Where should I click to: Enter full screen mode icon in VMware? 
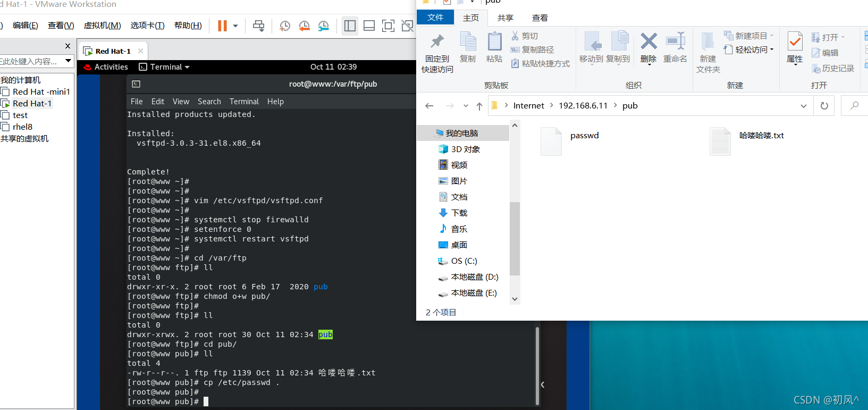tap(389, 26)
